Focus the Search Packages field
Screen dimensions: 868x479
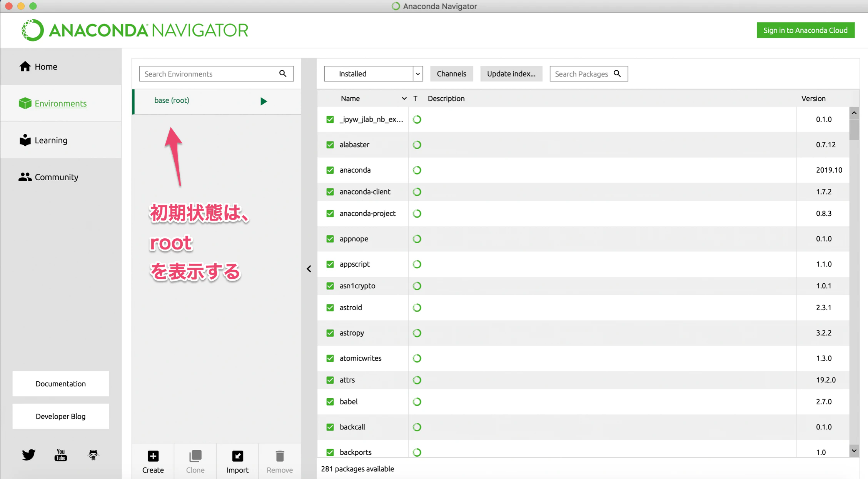point(589,73)
